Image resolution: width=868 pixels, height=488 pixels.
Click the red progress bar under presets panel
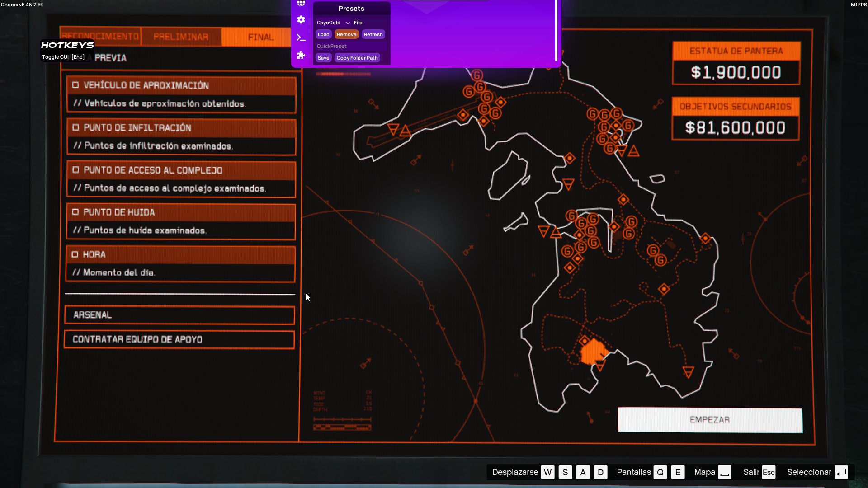point(344,74)
